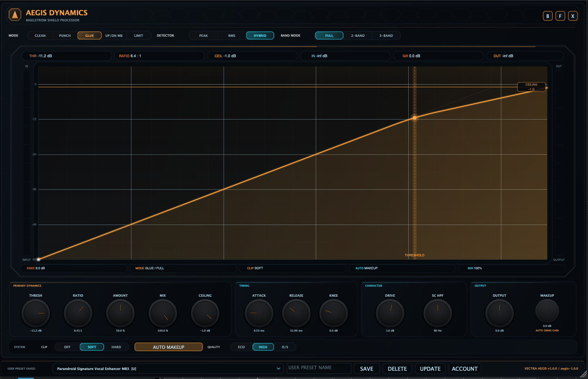This screenshot has height=379, width=588.
Task: Click the USER PRESET NAME input field
Action: pos(319,368)
